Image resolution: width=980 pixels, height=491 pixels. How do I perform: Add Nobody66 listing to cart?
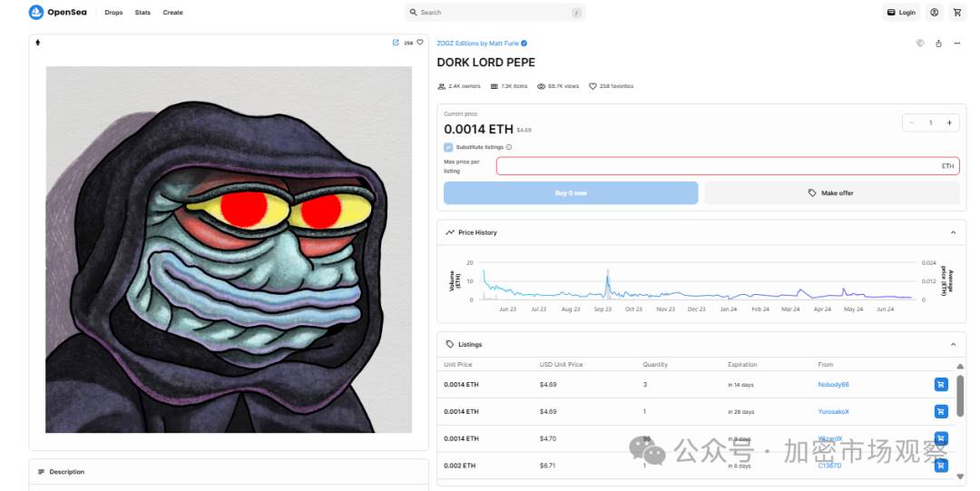click(x=941, y=385)
